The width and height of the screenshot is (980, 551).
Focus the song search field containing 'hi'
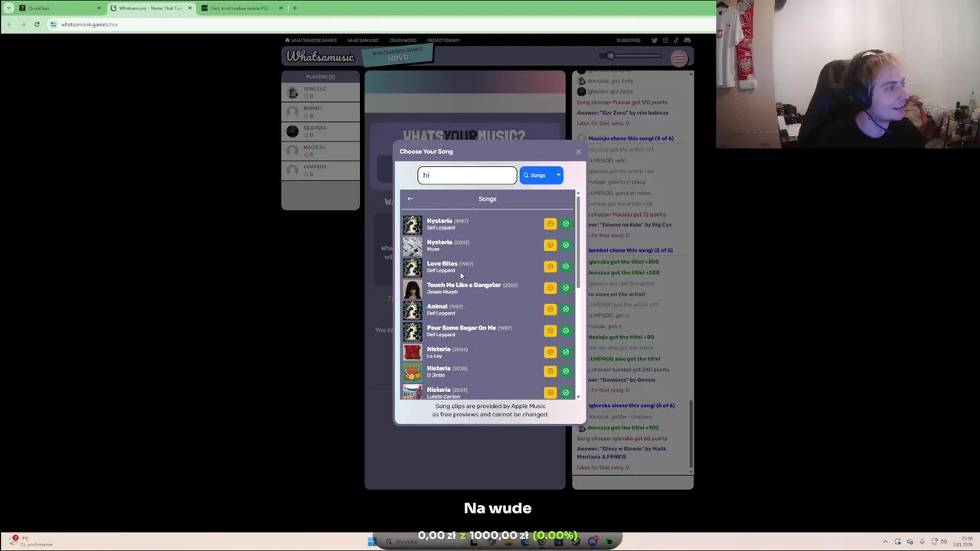(467, 175)
